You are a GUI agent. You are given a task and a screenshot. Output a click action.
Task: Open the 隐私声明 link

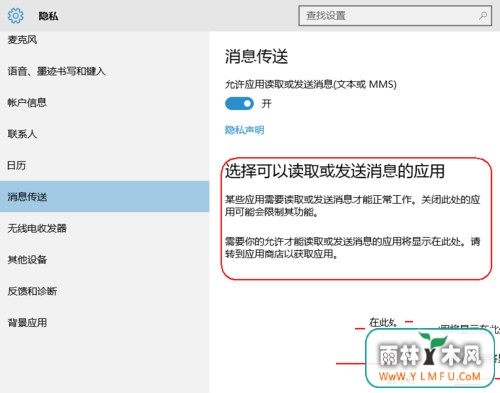pyautogui.click(x=245, y=130)
